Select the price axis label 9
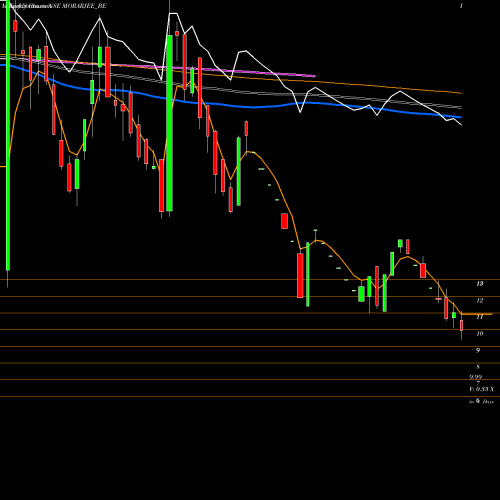Image resolution: width=500 pixels, height=500 pixels. (478, 350)
